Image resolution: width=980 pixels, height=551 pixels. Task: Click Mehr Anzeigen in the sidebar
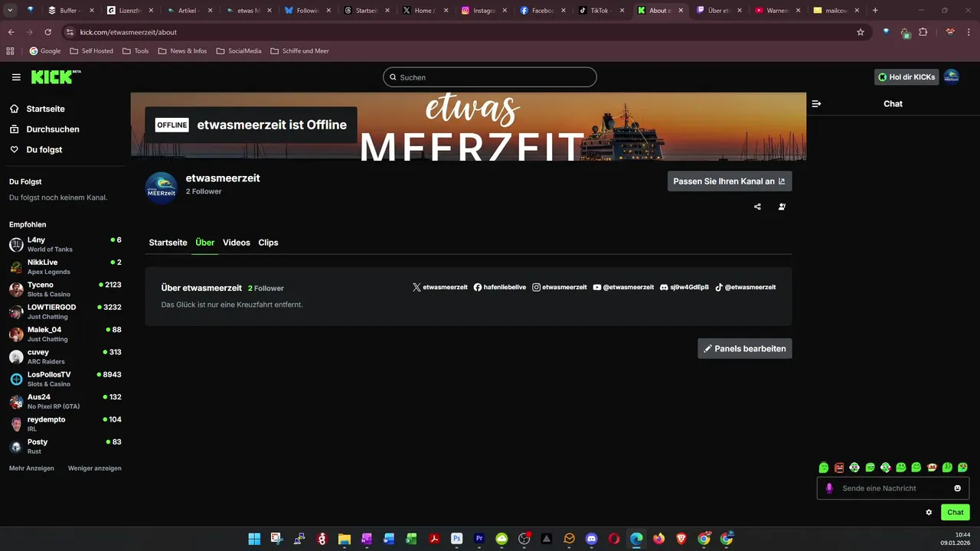click(31, 468)
